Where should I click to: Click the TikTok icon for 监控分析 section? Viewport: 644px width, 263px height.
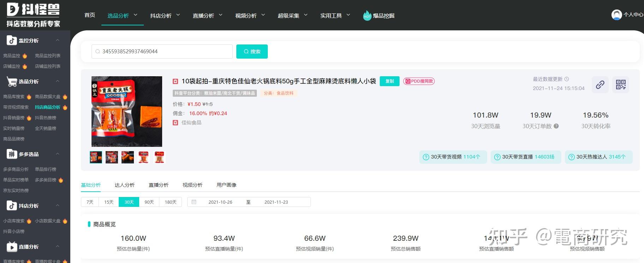12,40
